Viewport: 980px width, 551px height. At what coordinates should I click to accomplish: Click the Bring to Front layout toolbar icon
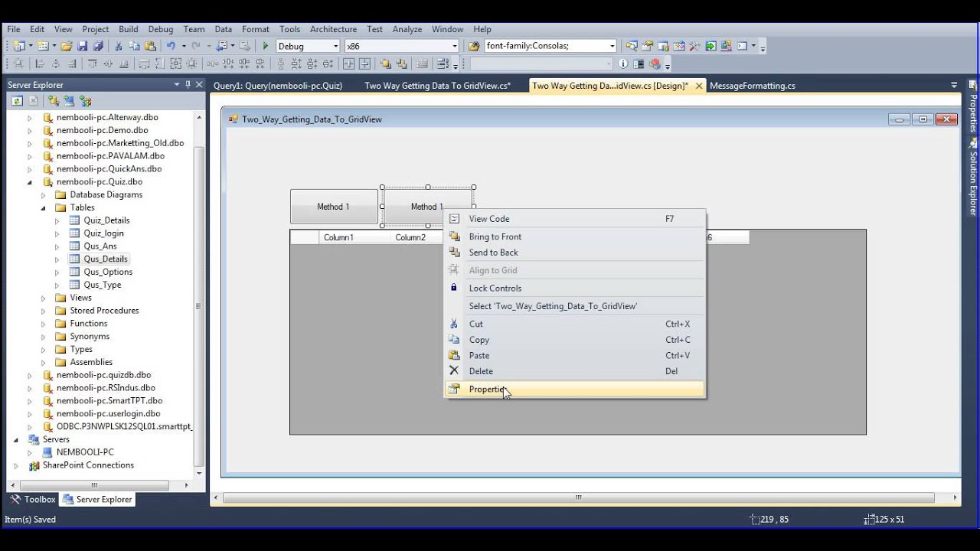(x=386, y=64)
